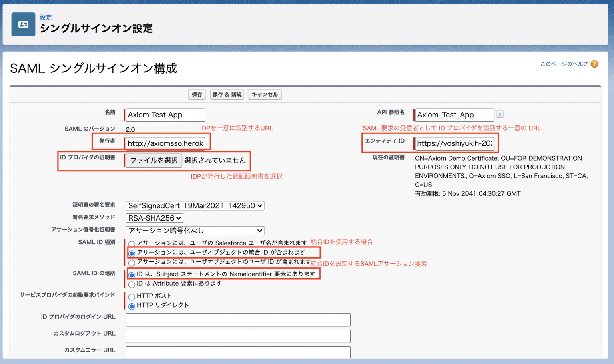Screen dimensions: 614x364
Task: Select the Salesforce ユーザ名 assertion radio button
Action: [132, 243]
